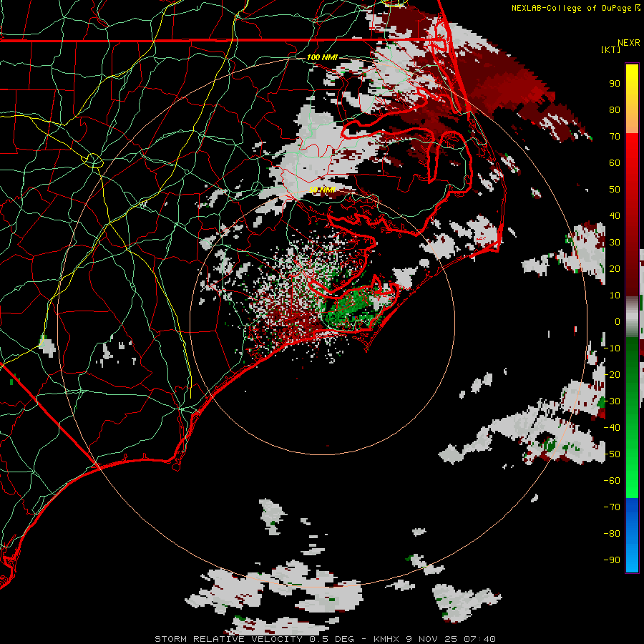Screen dimensions: 644x644
Task: Click the -60 value on velocity scale
Action: [612, 481]
